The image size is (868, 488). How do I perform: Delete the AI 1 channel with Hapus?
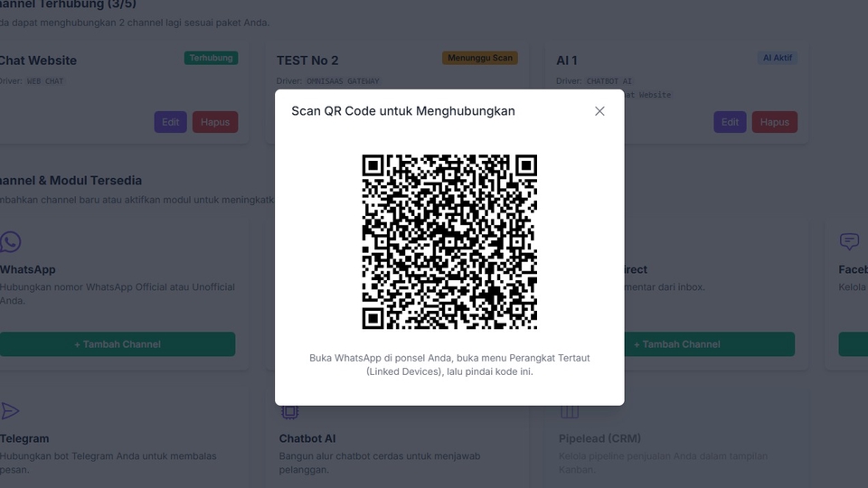point(774,122)
